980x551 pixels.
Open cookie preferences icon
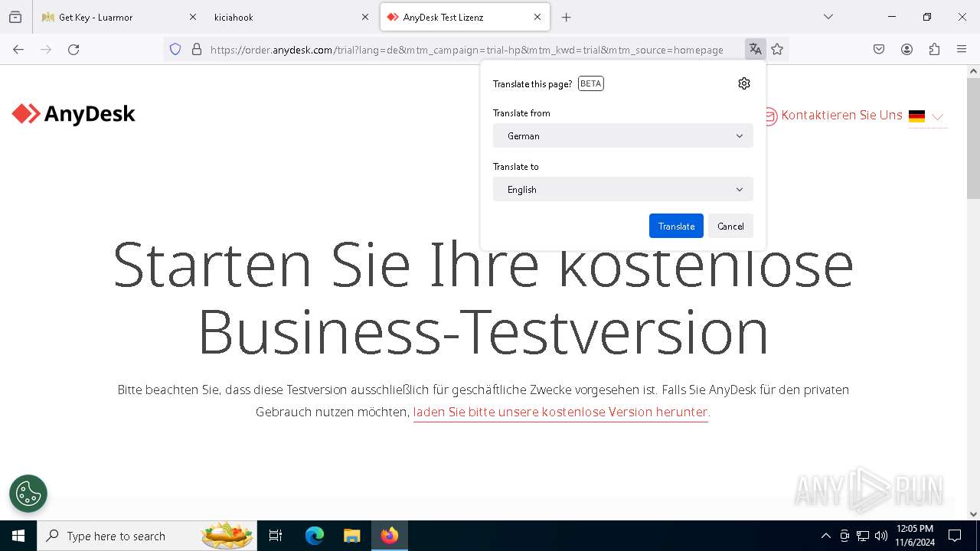[28, 494]
